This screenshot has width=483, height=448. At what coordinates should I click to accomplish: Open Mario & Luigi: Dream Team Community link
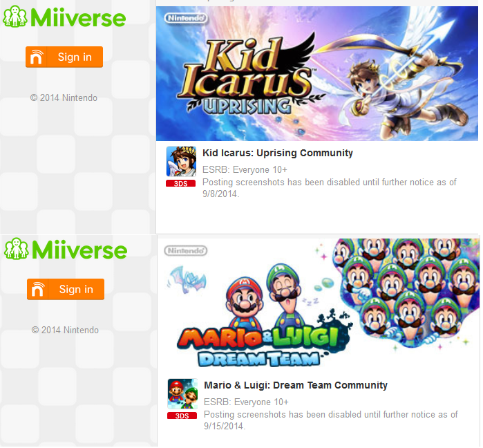click(x=296, y=385)
